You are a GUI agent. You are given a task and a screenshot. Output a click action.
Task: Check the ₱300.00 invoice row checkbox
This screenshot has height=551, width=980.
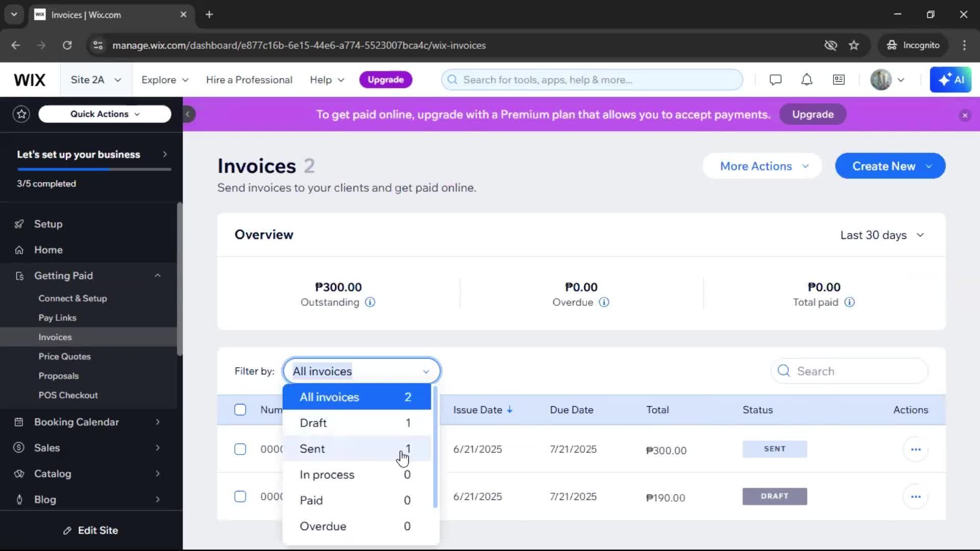point(240,449)
